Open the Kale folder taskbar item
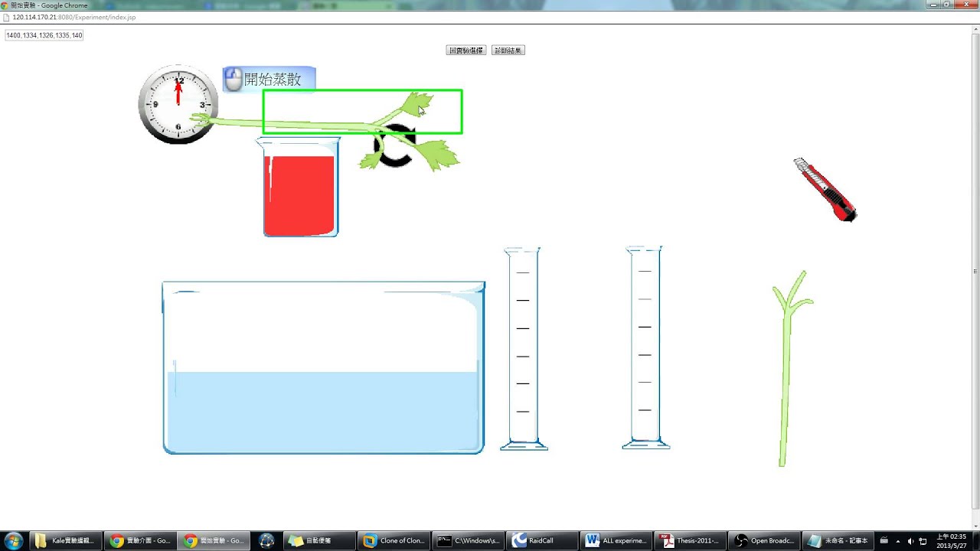This screenshot has width=980, height=551. point(65,541)
